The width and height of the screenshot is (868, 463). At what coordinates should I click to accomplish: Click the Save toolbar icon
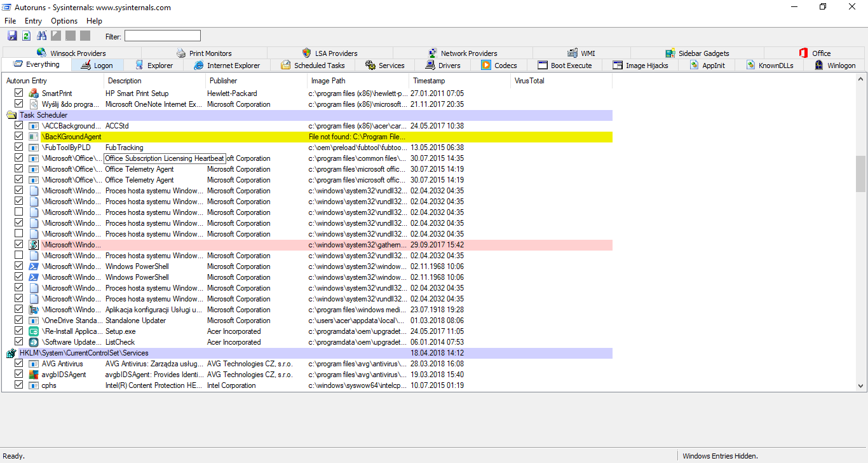[x=12, y=36]
